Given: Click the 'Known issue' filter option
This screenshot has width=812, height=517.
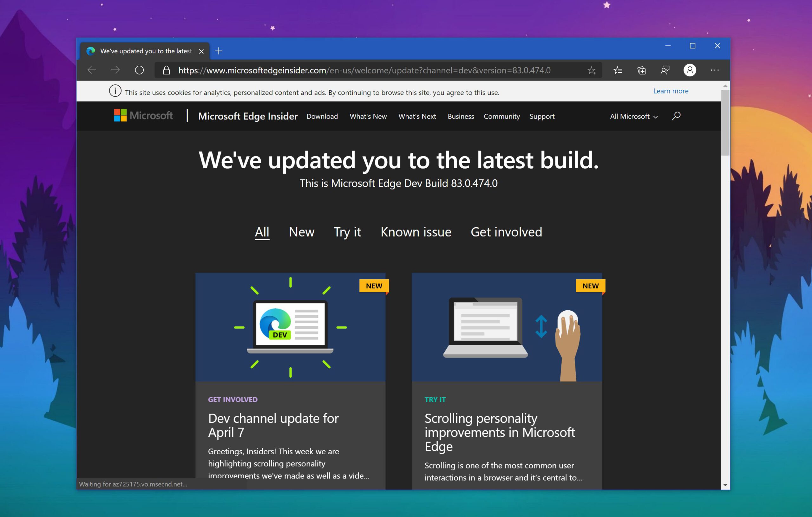Looking at the screenshot, I should (x=416, y=231).
